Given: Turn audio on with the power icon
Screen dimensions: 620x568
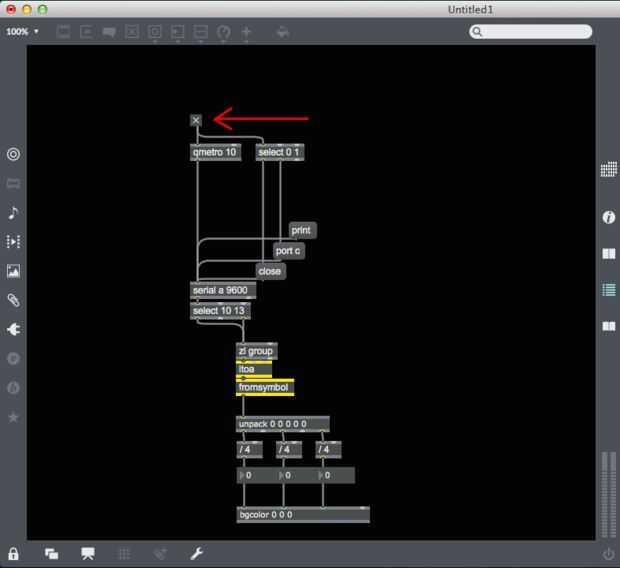Looking at the screenshot, I should (609, 554).
